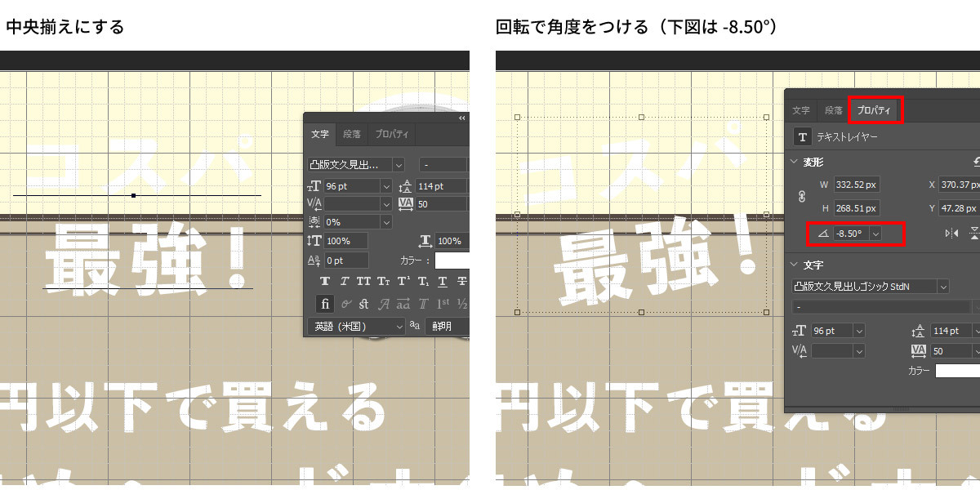
Task: Open font size dropdown arrow in Properties panel
Action: point(858,331)
